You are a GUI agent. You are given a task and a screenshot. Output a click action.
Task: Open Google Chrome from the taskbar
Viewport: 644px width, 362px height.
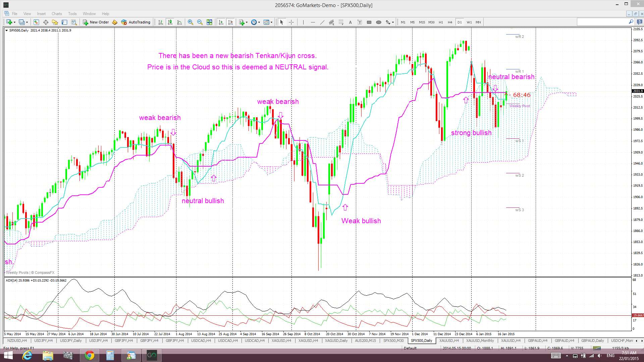point(89,355)
